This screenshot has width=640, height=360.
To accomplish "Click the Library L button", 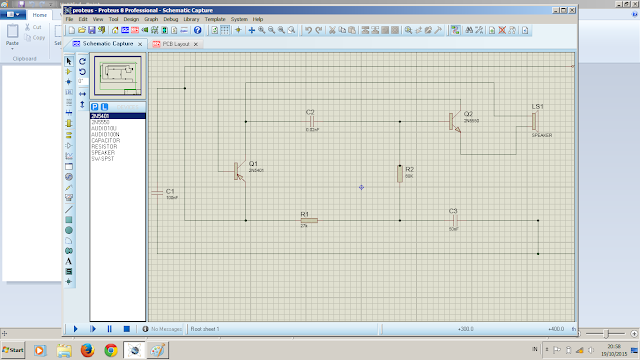I will click(x=104, y=107).
